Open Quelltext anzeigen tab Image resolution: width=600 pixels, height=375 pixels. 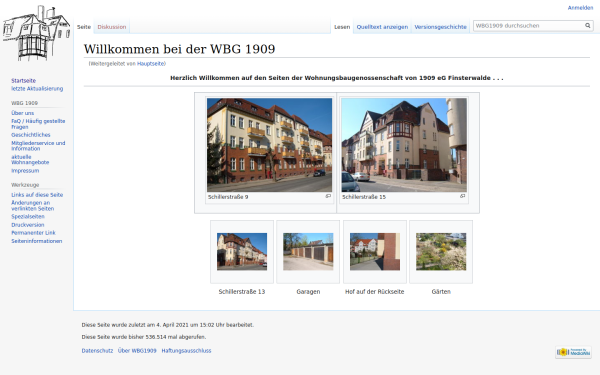point(382,27)
